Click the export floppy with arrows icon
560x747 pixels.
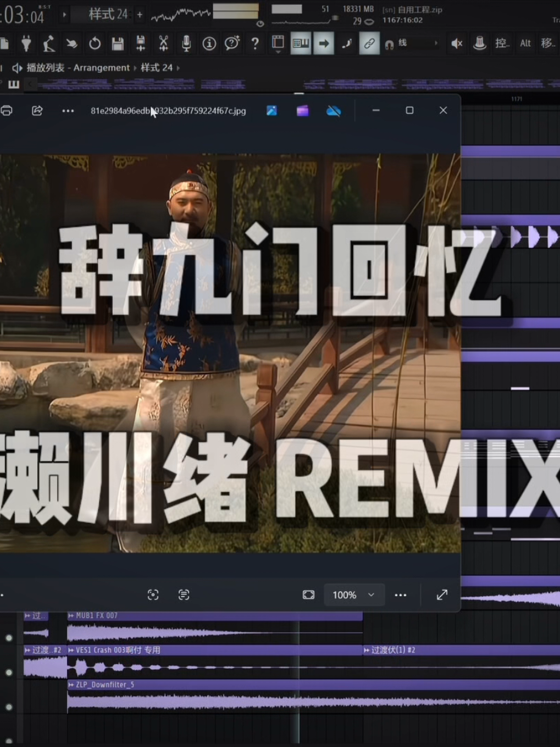tap(140, 43)
